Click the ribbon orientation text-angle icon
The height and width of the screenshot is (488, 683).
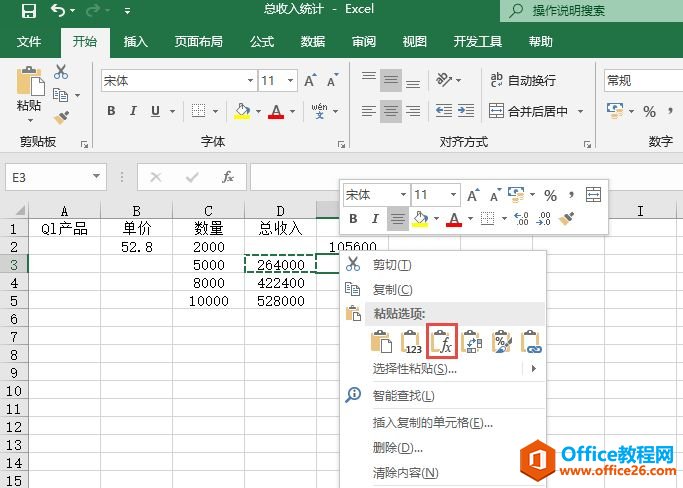pyautogui.click(x=444, y=80)
